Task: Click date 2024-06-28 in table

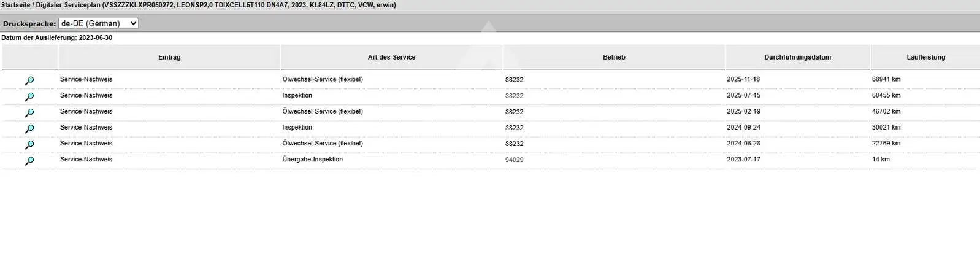Action: pos(743,143)
